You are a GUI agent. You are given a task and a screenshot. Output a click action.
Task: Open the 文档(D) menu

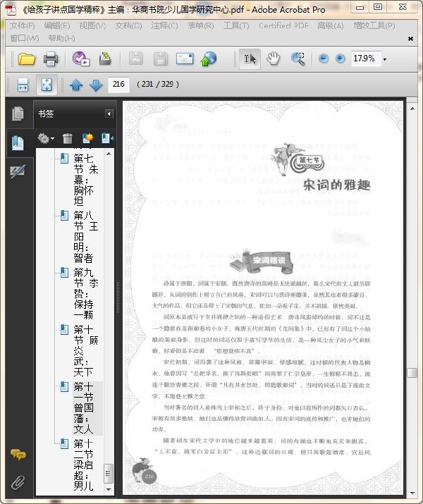click(x=128, y=25)
